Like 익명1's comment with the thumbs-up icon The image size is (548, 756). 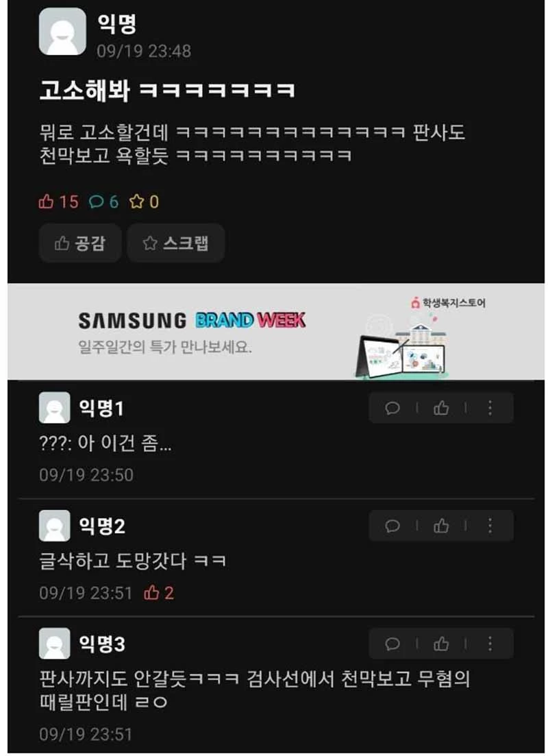441,409
